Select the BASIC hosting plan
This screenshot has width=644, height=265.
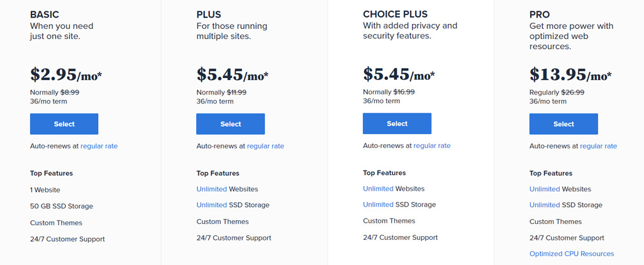64,124
